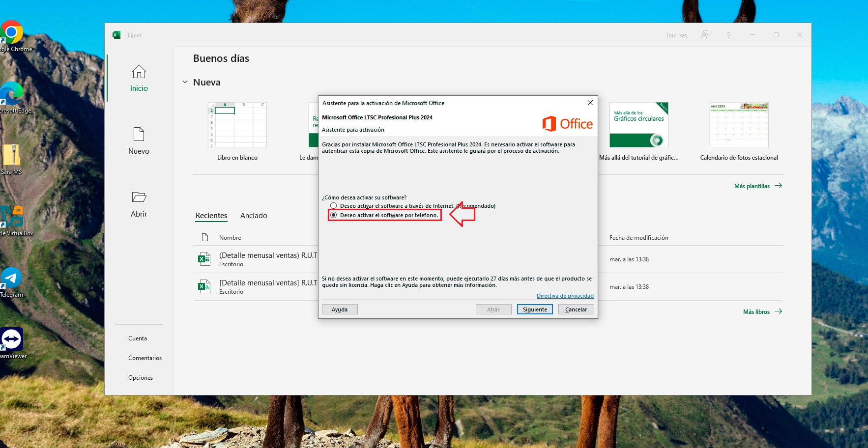This screenshot has width=868, height=448.
Task: Open the Abrir folder icon
Action: point(139,197)
